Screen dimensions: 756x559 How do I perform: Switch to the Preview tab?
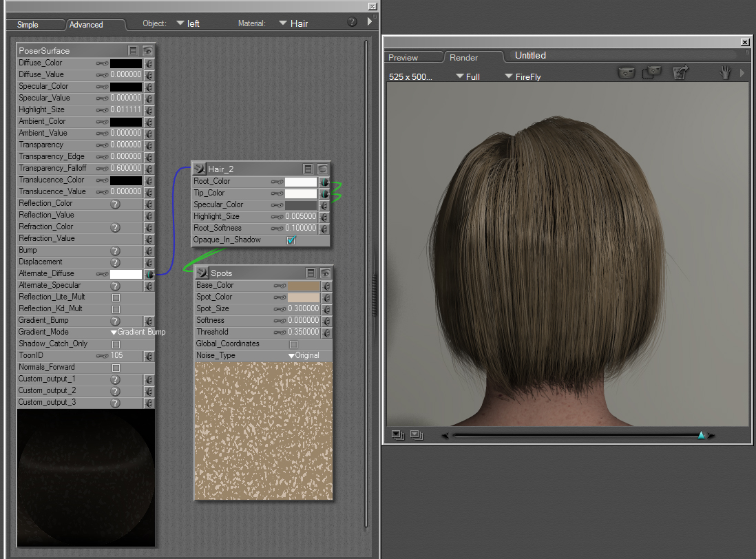[403, 58]
